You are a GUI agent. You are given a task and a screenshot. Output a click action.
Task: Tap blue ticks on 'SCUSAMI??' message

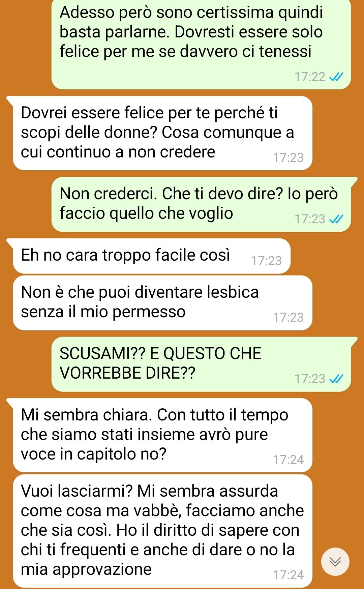click(336, 379)
